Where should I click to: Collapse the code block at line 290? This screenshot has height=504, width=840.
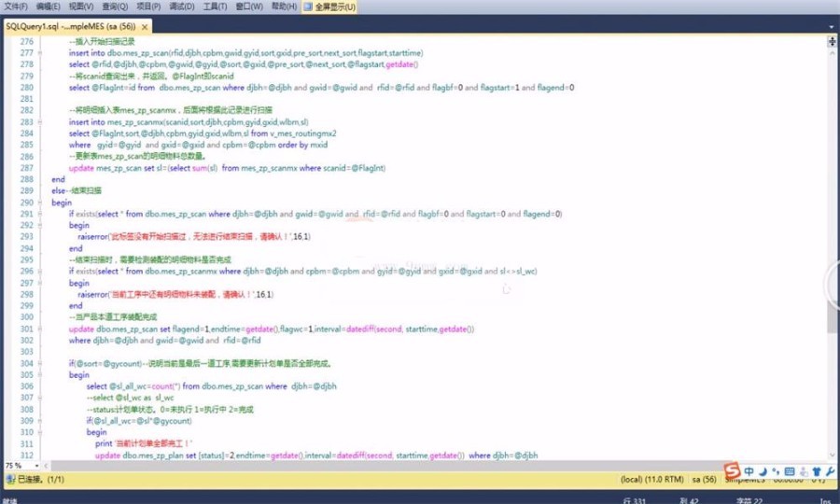(x=38, y=203)
